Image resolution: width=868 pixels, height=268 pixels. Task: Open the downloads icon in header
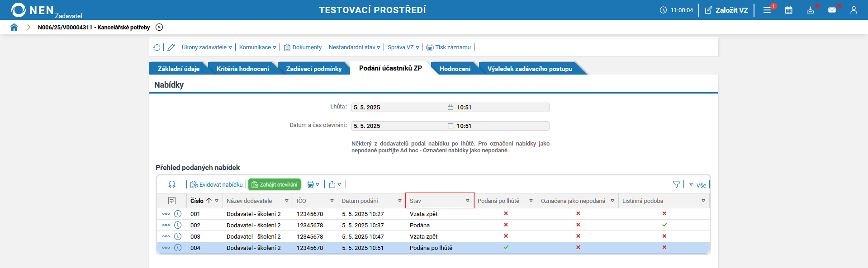pos(811,10)
